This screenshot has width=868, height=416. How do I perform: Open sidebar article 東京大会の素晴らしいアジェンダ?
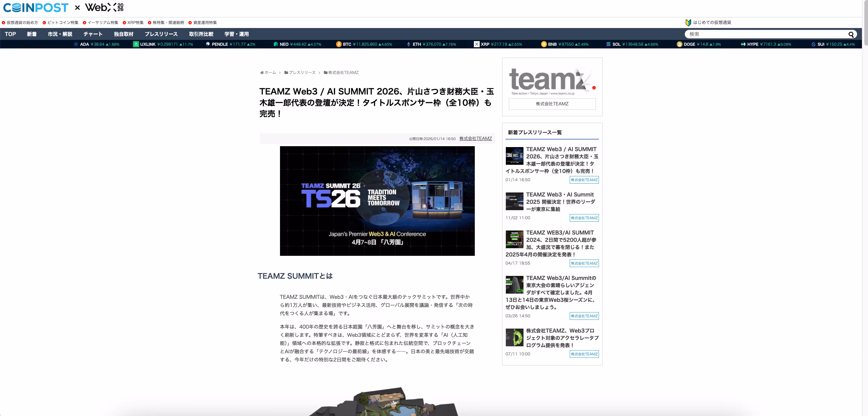point(551,292)
